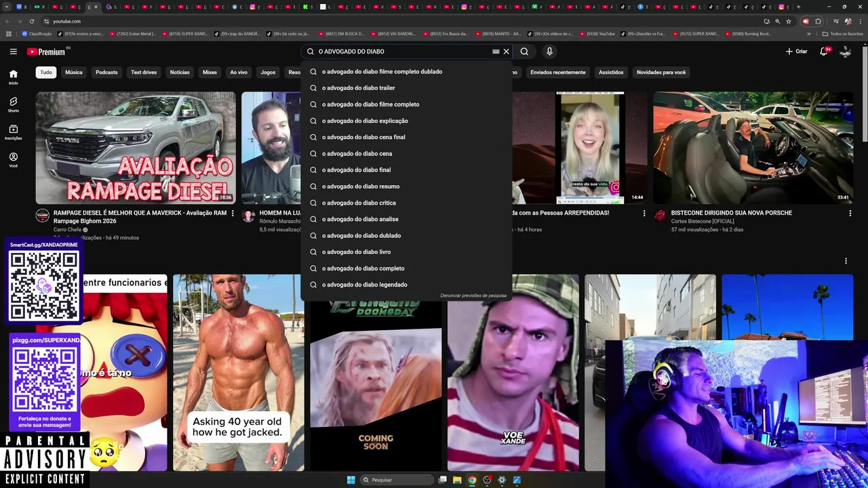This screenshot has width=868, height=488.
Task: Click Denunciar previsões de pesquisa link
Action: click(x=473, y=296)
